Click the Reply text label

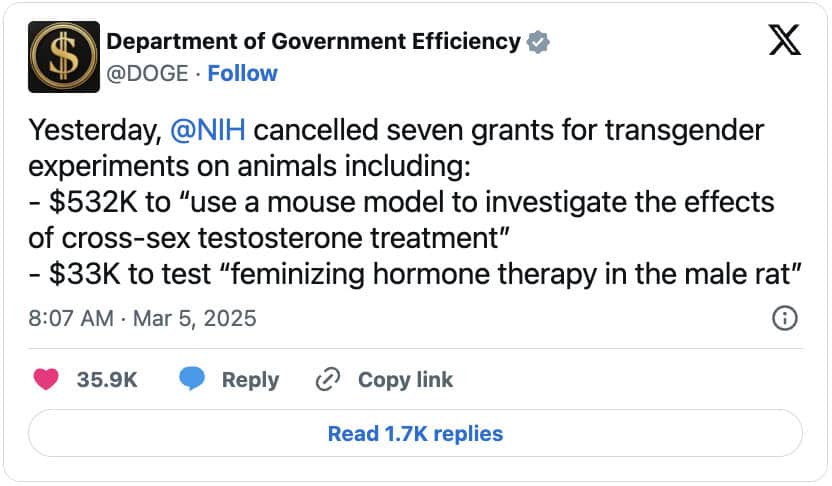250,380
